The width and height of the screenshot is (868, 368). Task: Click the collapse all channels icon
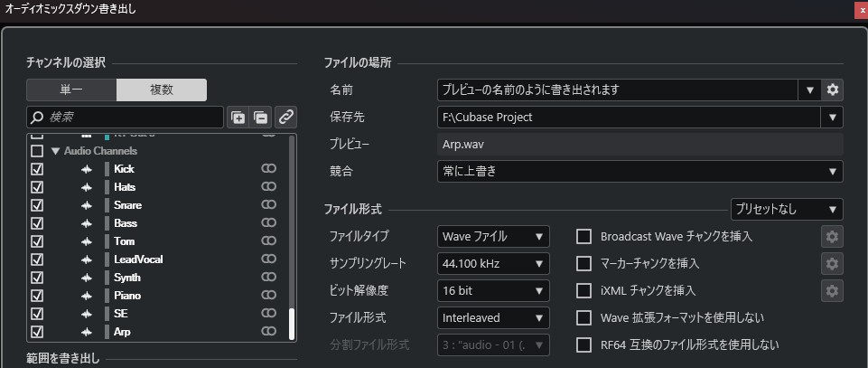tap(260, 117)
